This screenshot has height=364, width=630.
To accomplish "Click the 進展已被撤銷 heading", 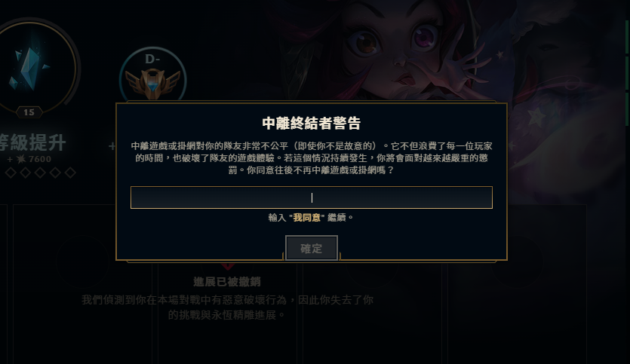I will 227,282.
